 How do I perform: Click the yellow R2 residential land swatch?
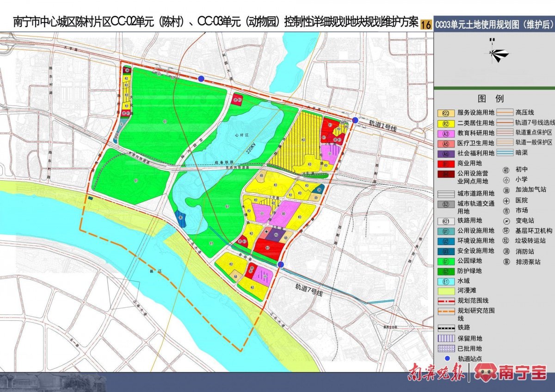(x=445, y=124)
